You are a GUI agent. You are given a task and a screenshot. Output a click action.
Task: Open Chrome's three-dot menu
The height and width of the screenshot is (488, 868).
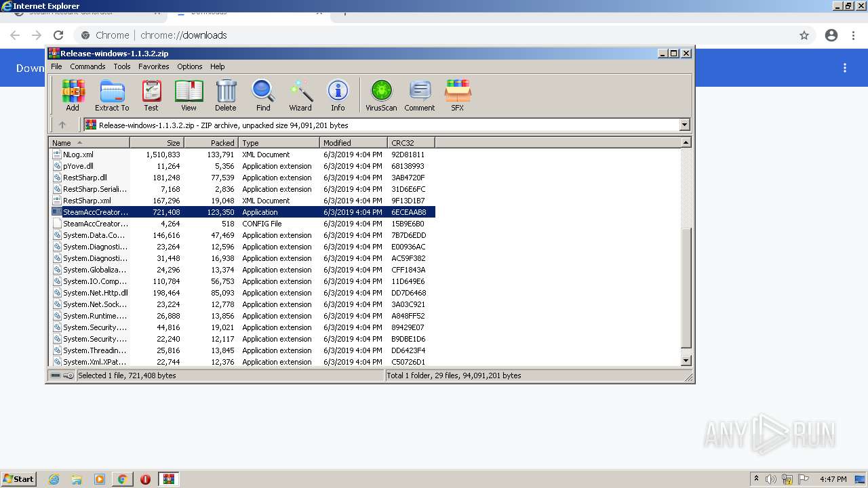pos(853,35)
